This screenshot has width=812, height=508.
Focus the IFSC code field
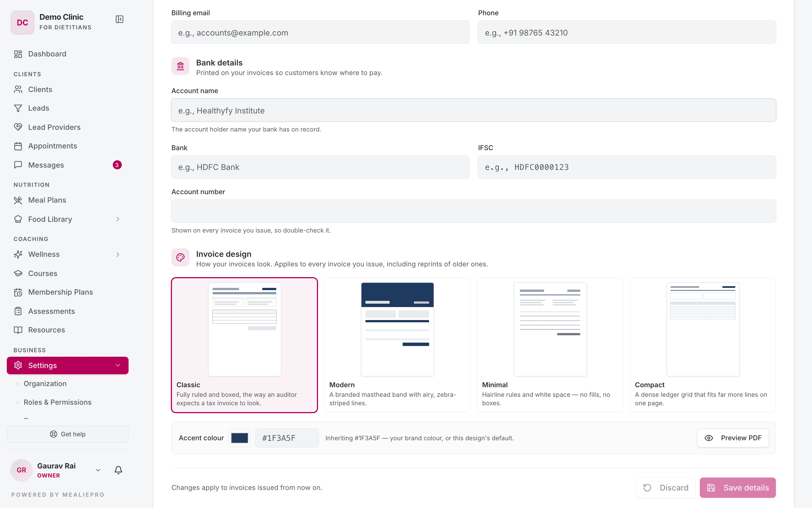pyautogui.click(x=627, y=167)
